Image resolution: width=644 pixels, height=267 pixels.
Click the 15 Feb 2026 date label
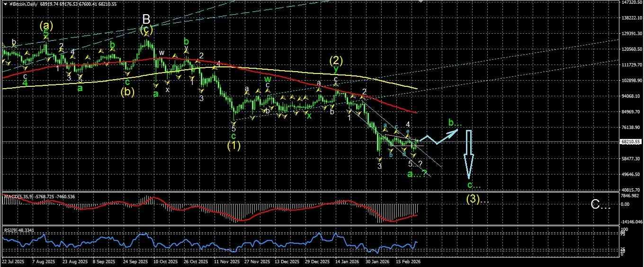click(408, 261)
